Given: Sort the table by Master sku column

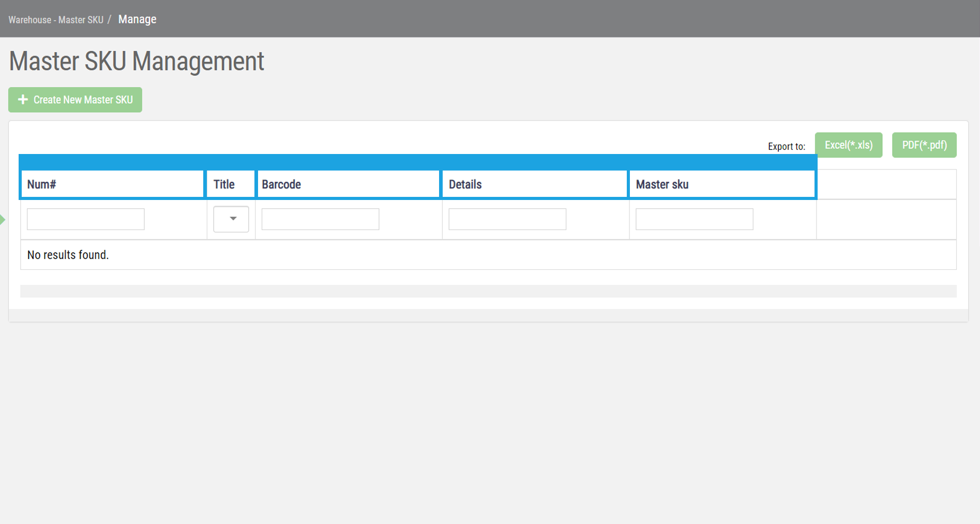Looking at the screenshot, I should click(721, 184).
